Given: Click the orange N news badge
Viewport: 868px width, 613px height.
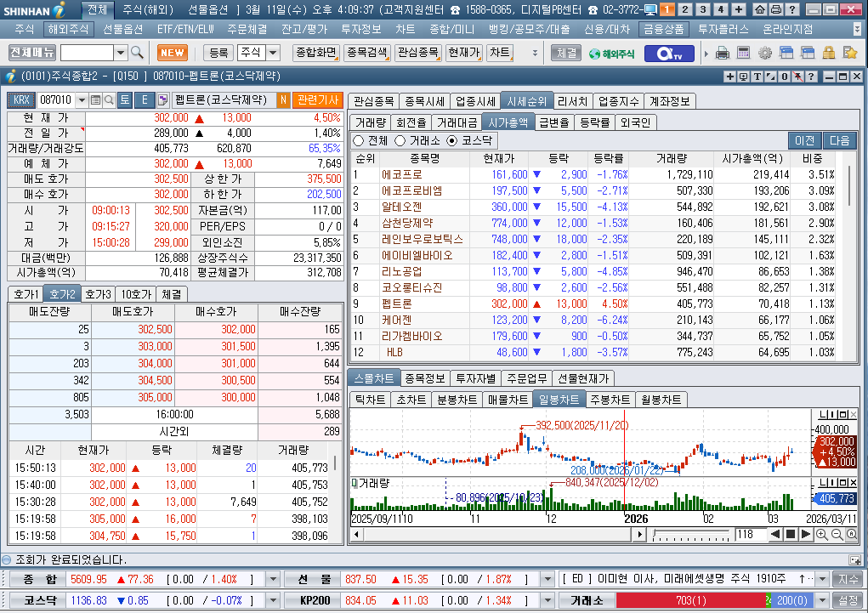Looking at the screenshot, I should point(283,99).
